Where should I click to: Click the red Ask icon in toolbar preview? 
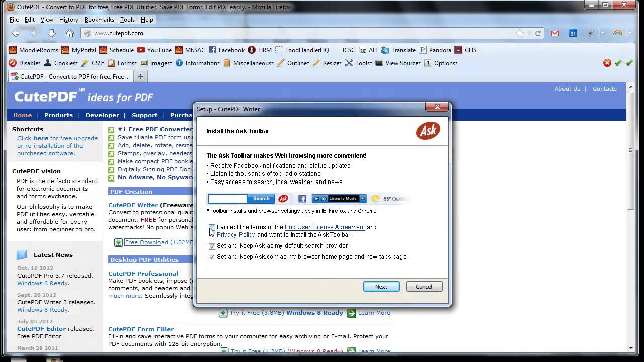(x=283, y=199)
